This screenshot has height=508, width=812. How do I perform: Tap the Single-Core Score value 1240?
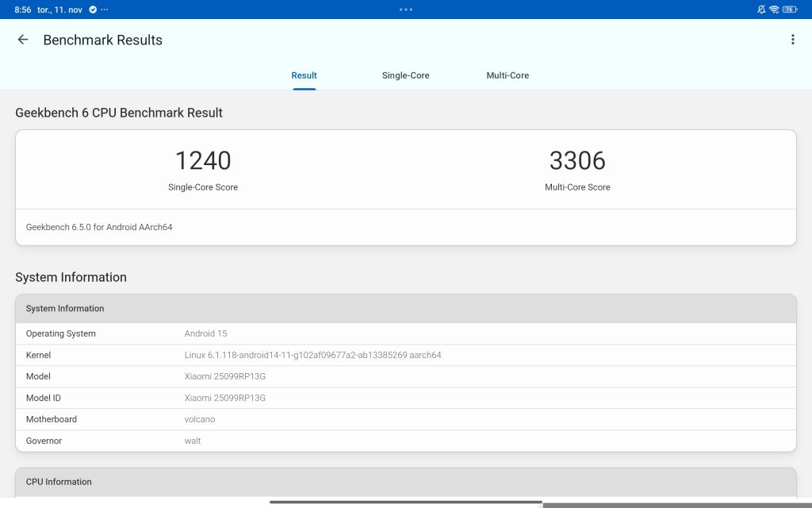point(203,160)
